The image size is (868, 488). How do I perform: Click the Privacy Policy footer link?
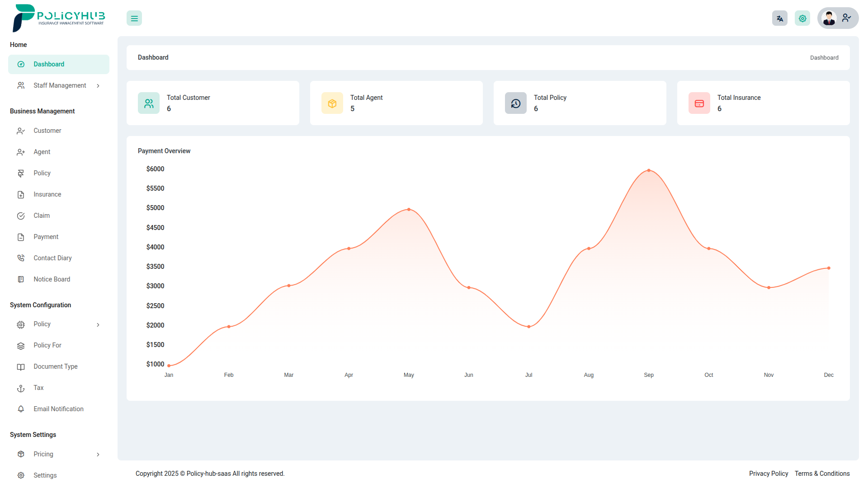768,474
